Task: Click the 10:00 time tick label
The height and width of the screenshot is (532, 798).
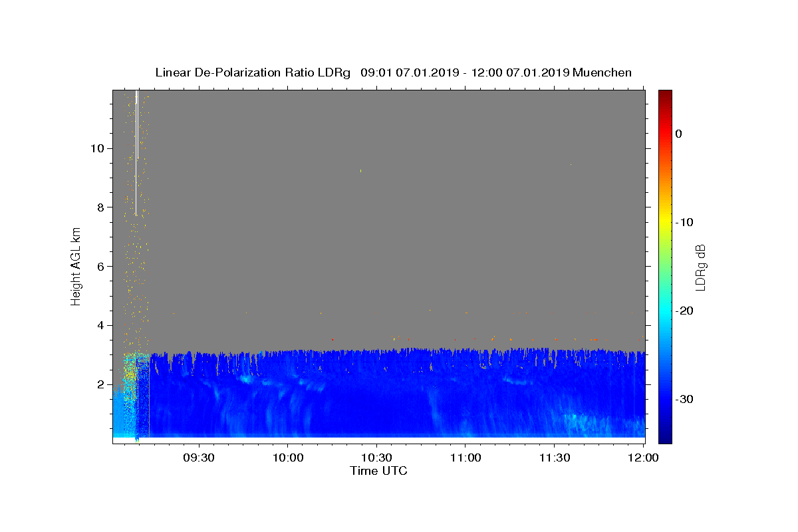Action: 288,459
